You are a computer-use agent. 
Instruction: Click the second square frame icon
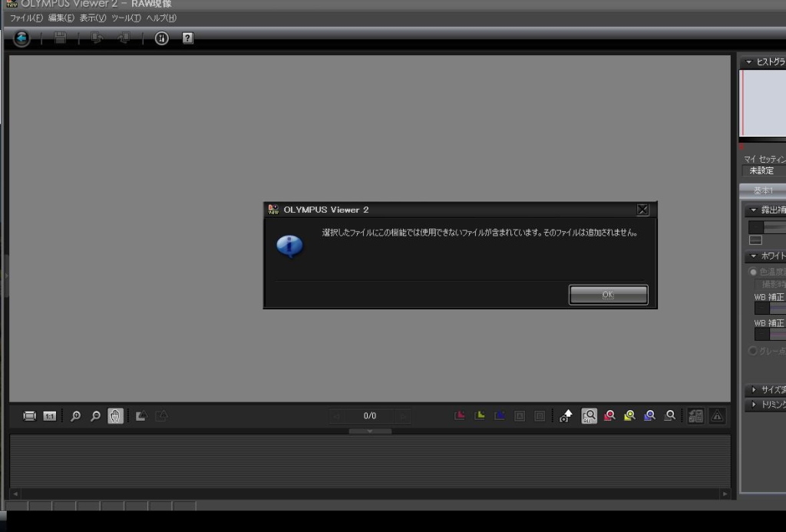tap(540, 415)
